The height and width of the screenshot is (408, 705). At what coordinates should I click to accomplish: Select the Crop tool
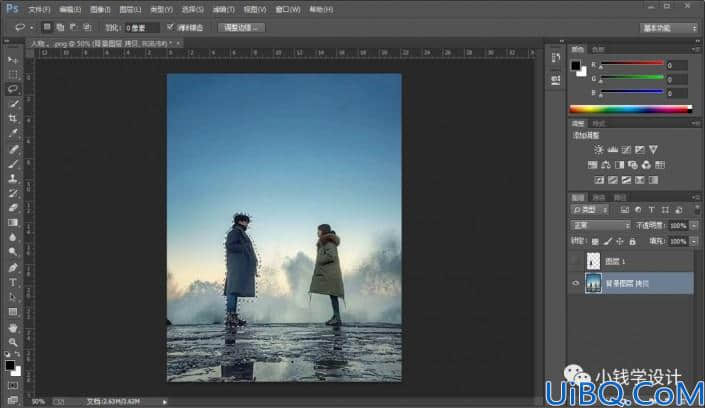[x=13, y=119]
